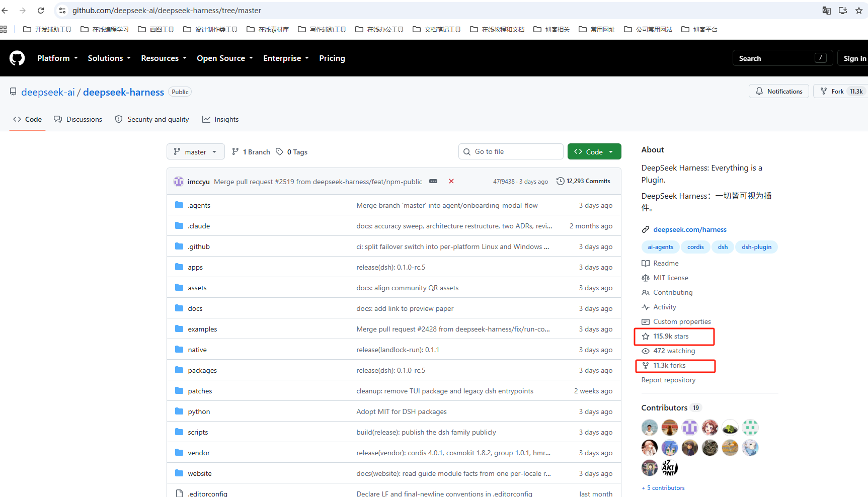Go back with browser back arrow

(x=5, y=10)
